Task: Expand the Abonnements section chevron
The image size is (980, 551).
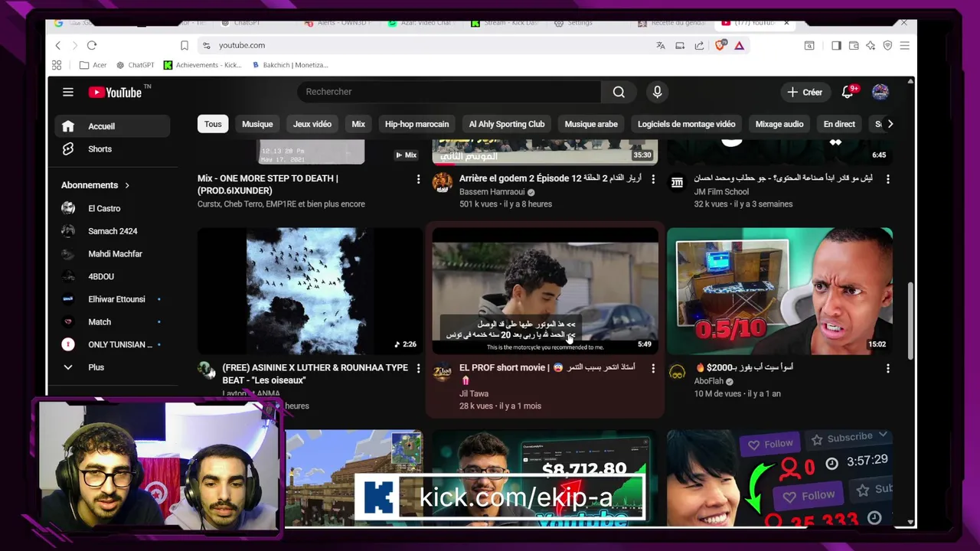Action: click(x=127, y=185)
